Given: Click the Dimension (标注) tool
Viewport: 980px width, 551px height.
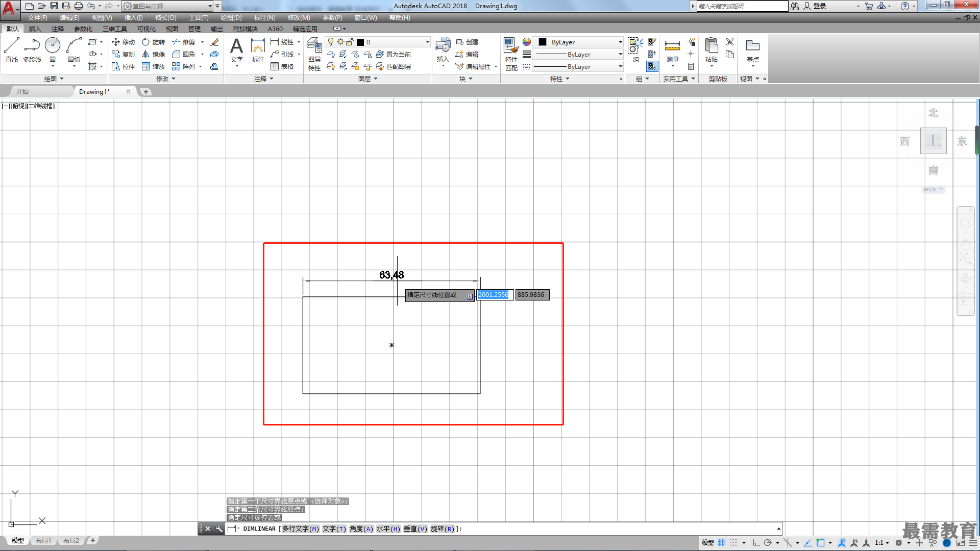Looking at the screenshot, I should 258,50.
